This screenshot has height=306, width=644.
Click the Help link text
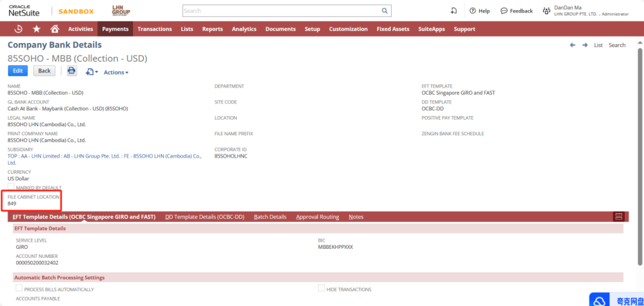click(484, 11)
